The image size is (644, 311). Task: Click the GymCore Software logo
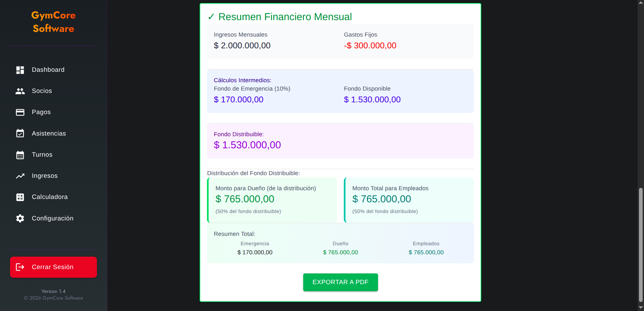pyautogui.click(x=53, y=22)
